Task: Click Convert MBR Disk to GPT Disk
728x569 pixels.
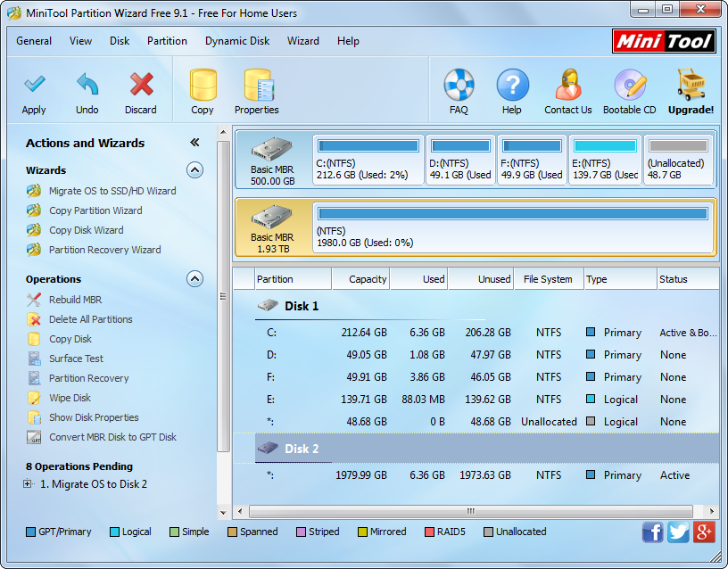Action: tap(112, 437)
